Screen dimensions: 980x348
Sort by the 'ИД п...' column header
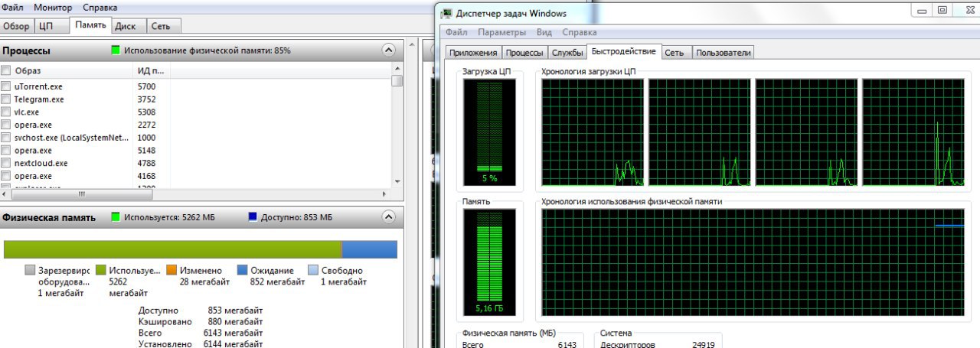tap(151, 70)
